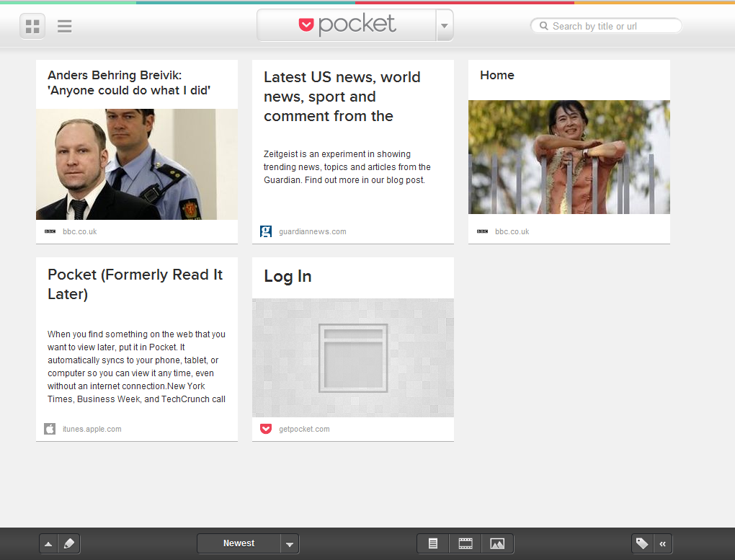Image resolution: width=735 pixels, height=560 pixels.
Task: Click the Newest sort button
Action: [x=239, y=543]
